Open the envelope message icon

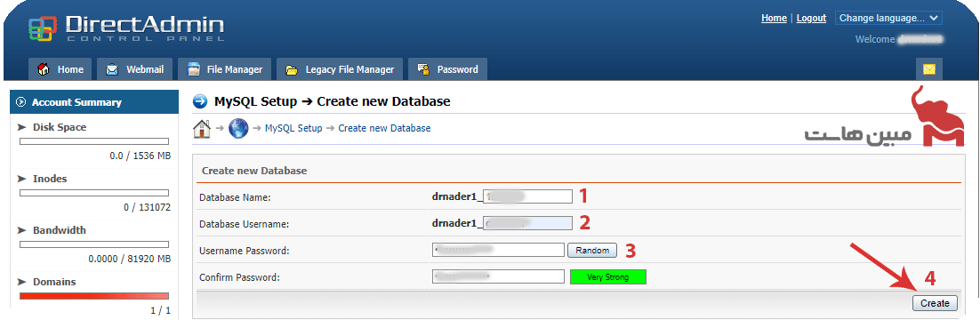928,69
